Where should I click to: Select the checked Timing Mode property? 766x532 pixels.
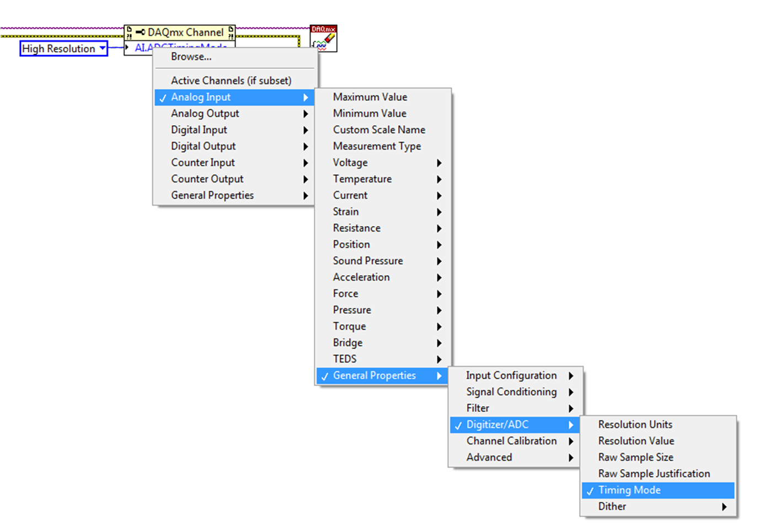click(x=658, y=490)
